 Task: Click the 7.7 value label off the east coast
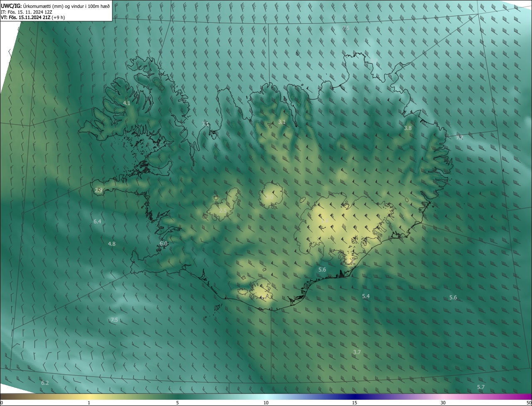pos(459,137)
